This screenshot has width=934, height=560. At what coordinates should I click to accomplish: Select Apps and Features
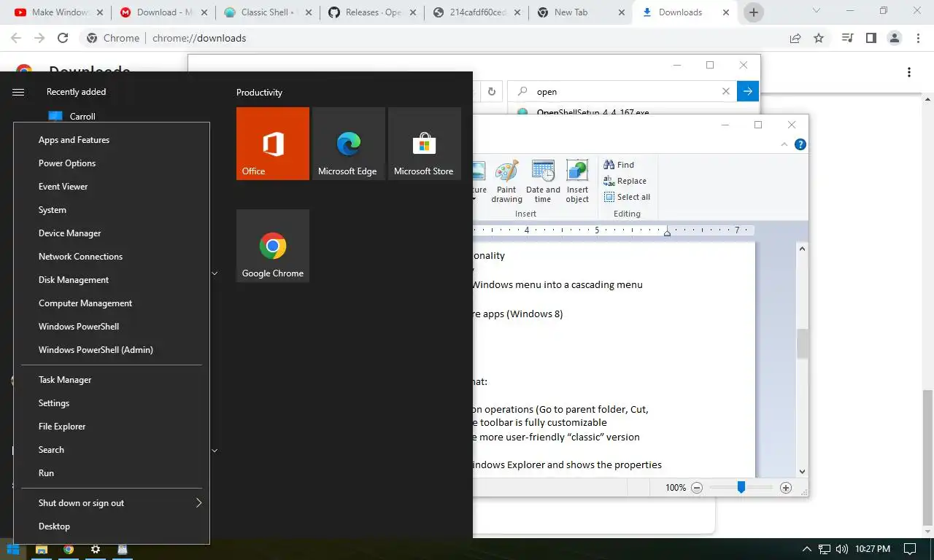point(111,140)
